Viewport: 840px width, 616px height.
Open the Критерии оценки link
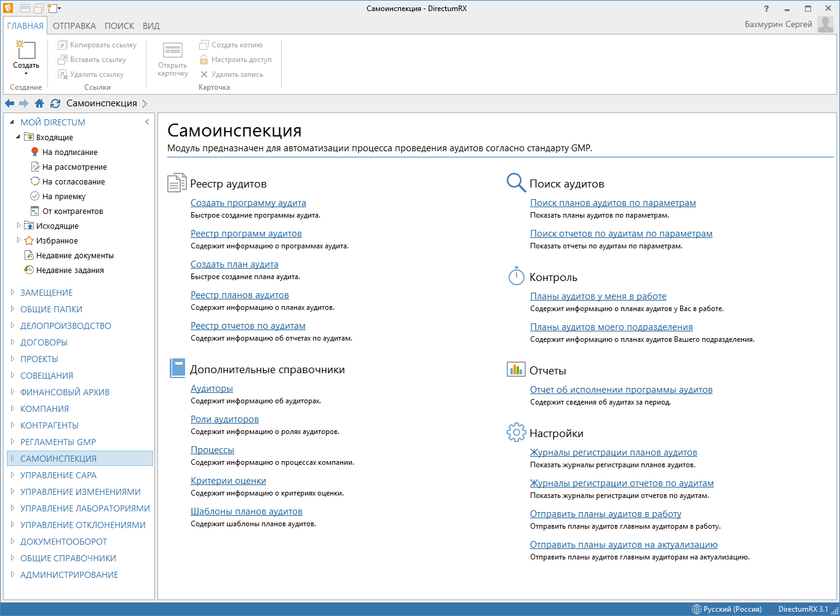click(228, 481)
